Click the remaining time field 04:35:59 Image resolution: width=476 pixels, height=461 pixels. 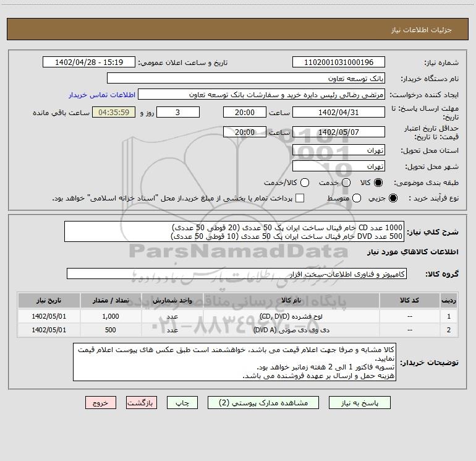pos(114,112)
